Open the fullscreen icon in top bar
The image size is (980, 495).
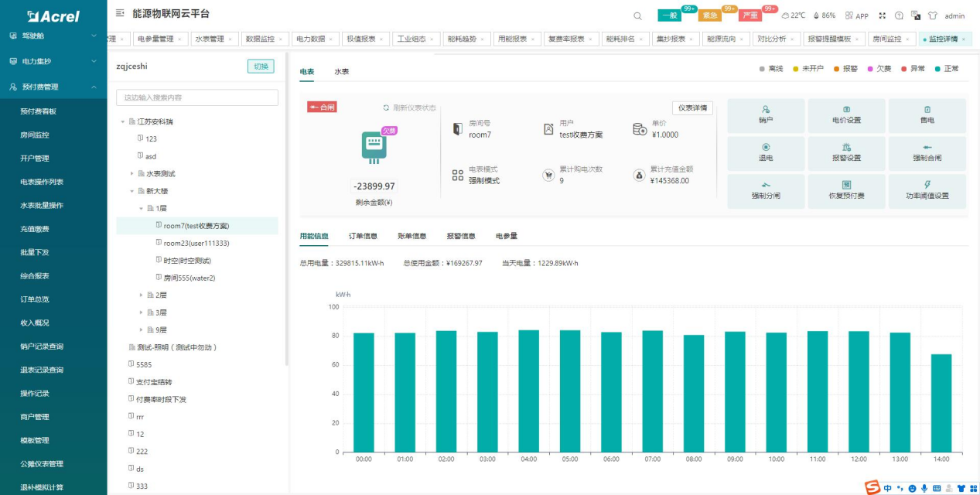[x=882, y=15]
